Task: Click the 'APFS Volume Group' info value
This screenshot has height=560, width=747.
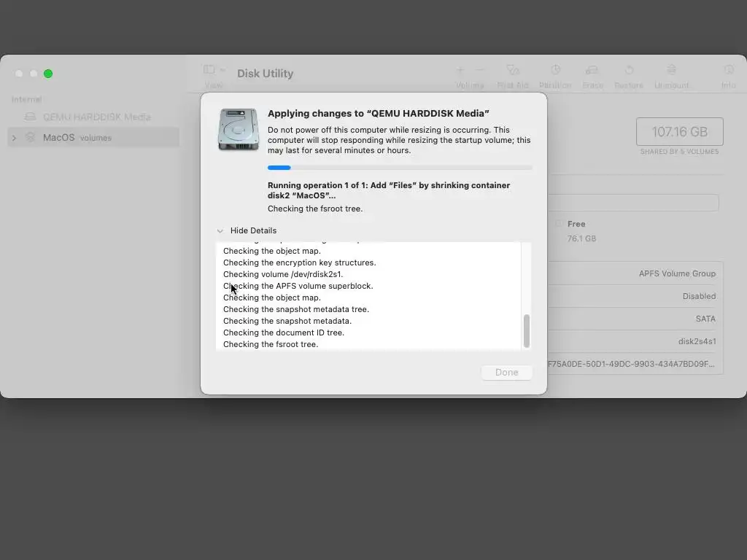Action: pos(677,273)
